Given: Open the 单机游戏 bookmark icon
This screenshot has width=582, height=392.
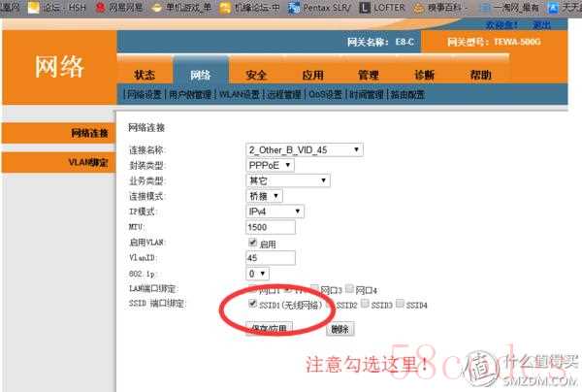Looking at the screenshot, I should (x=156, y=8).
